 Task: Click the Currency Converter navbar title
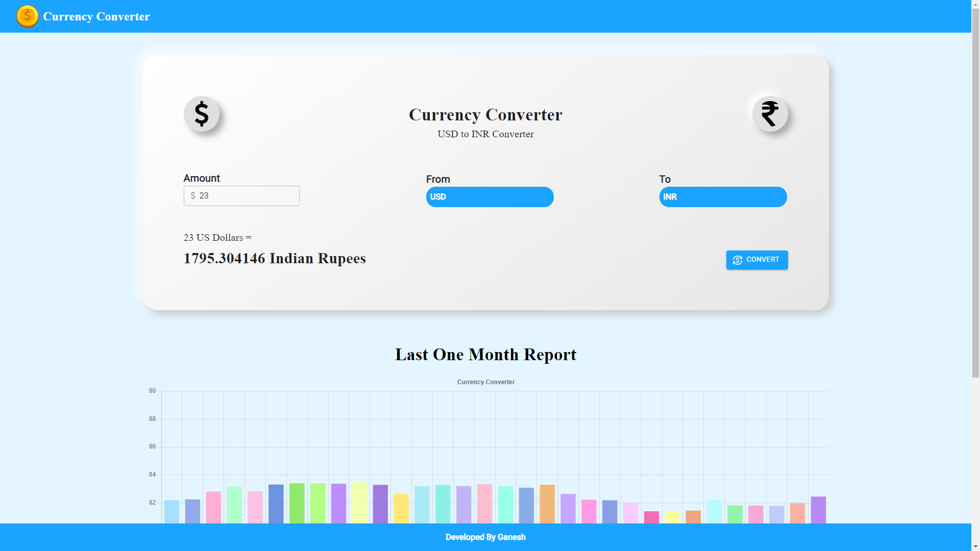[96, 16]
